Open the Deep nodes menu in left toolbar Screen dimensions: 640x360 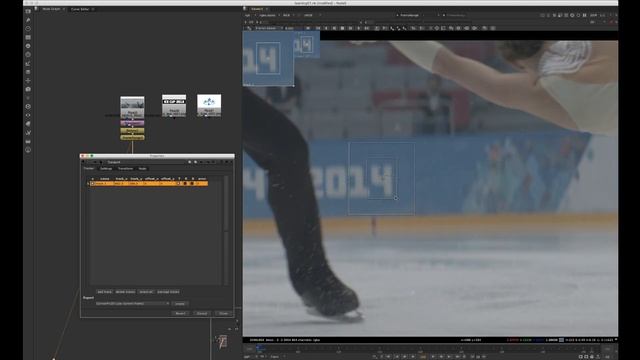28,106
